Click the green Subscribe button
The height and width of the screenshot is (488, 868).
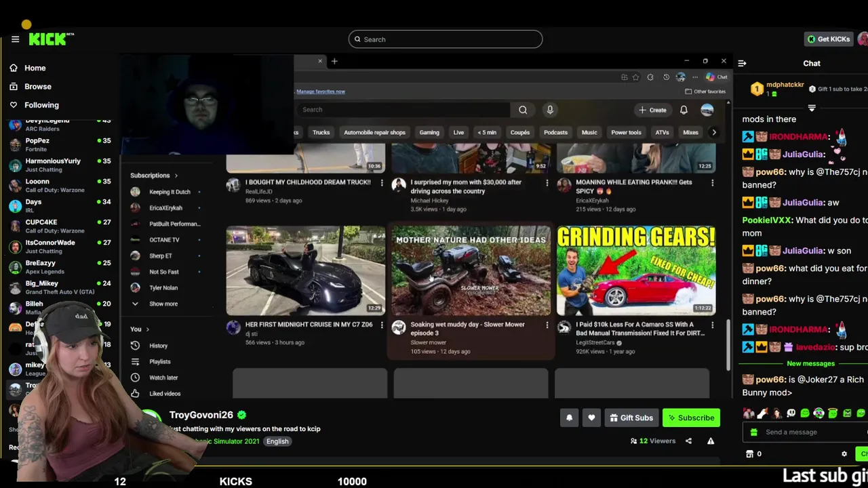(x=691, y=418)
